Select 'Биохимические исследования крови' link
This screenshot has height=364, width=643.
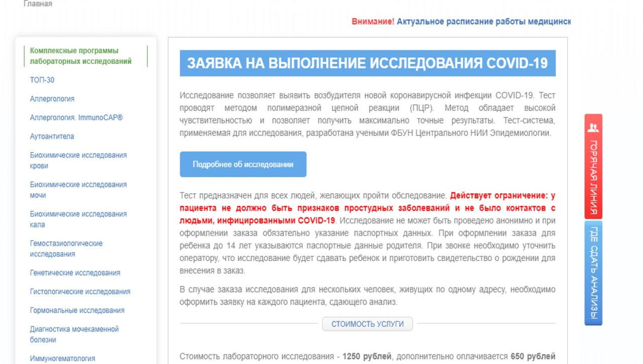coord(78,160)
